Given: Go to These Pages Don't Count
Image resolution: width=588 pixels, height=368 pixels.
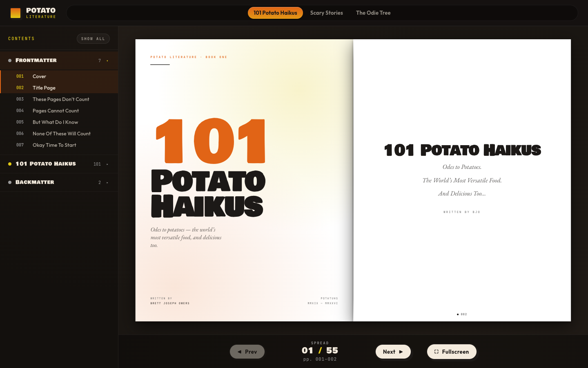Looking at the screenshot, I should tap(59, 99).
